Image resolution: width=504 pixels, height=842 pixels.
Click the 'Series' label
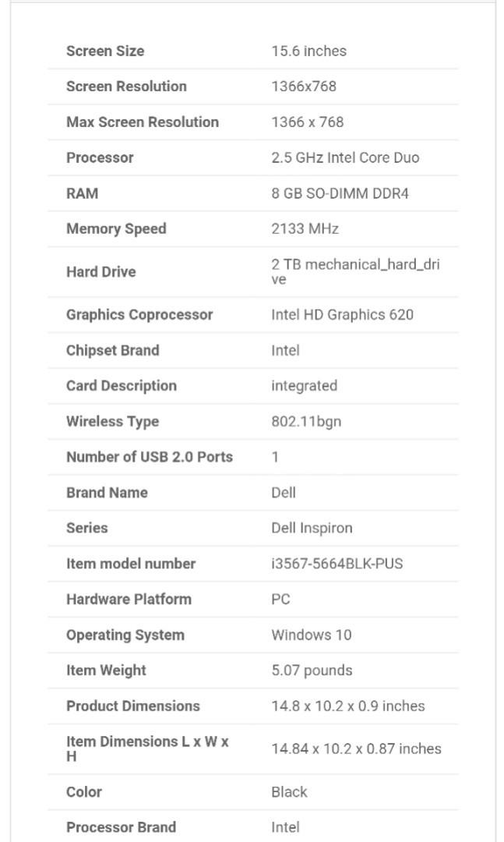click(87, 528)
